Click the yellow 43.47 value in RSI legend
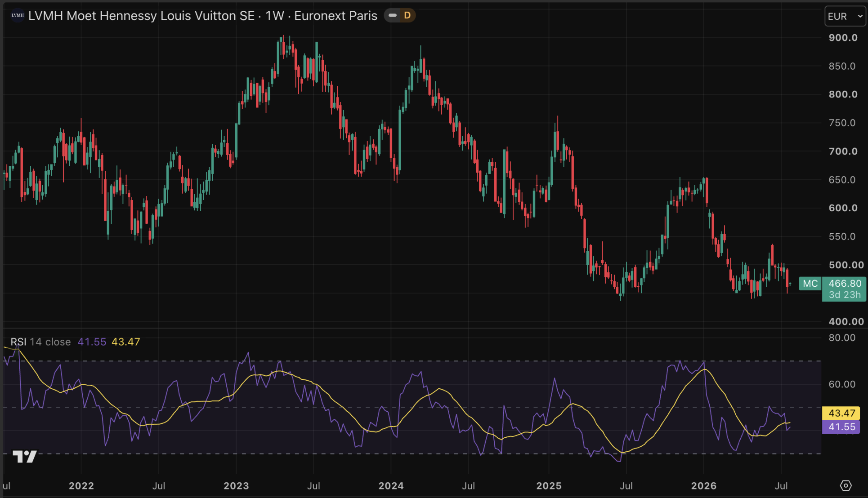The width and height of the screenshot is (868, 498). click(126, 342)
